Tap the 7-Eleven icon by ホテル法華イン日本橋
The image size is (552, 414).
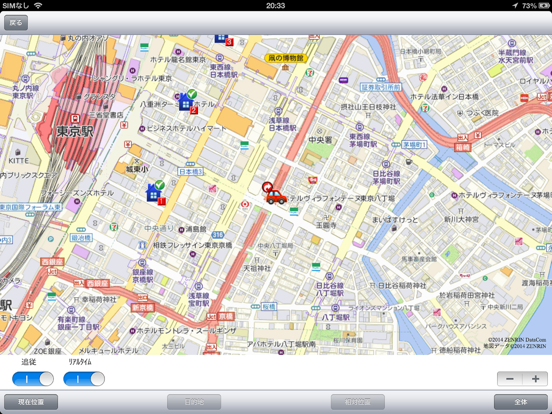[426, 107]
